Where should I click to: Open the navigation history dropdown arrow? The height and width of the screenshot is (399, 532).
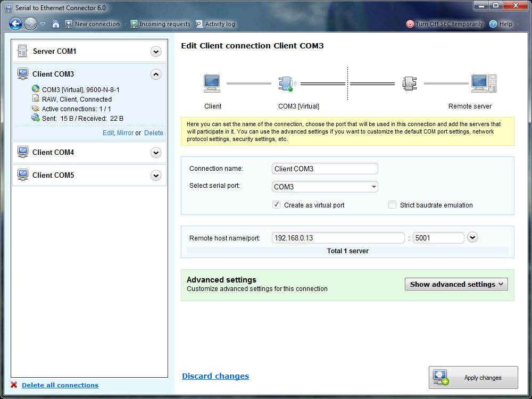[43, 24]
